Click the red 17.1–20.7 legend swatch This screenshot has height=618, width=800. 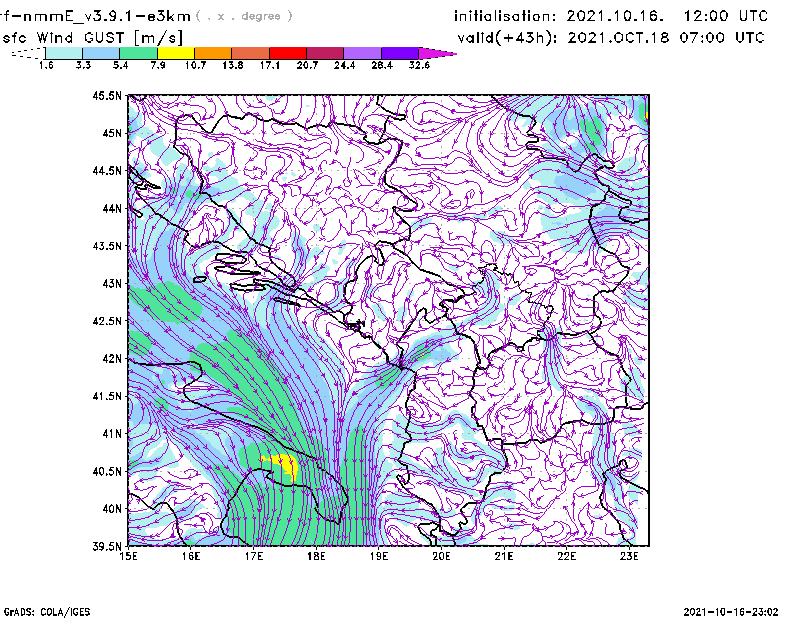(x=288, y=53)
